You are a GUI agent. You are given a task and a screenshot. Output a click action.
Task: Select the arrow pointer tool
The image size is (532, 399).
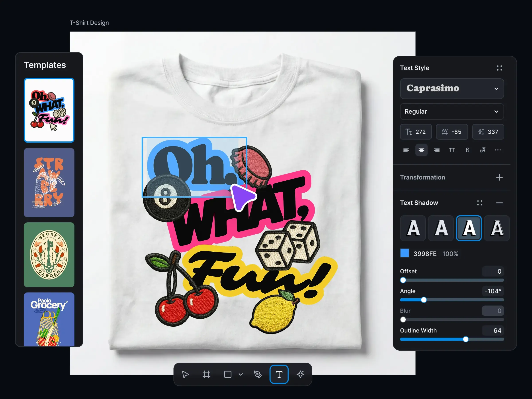pos(186,374)
